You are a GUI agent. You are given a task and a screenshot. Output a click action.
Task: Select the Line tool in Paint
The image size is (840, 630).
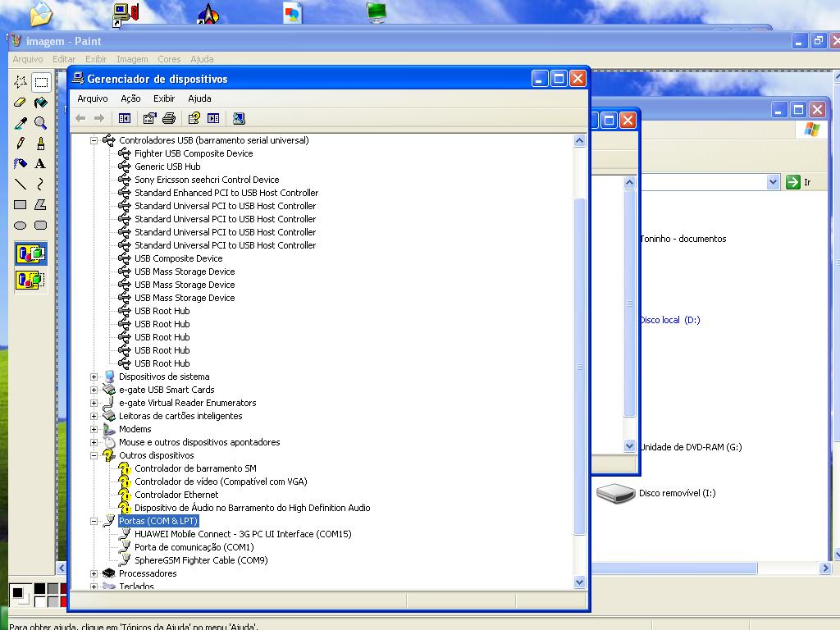coord(21,184)
